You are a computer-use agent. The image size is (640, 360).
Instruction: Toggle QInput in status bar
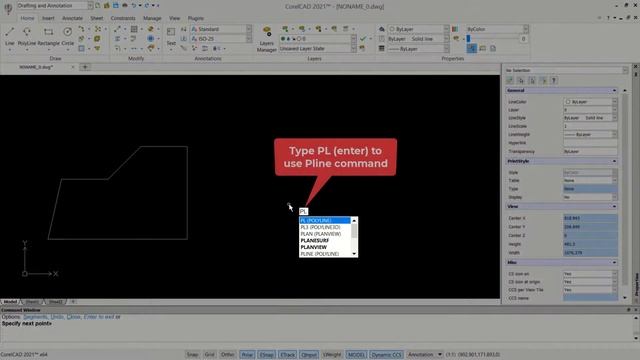(309, 355)
